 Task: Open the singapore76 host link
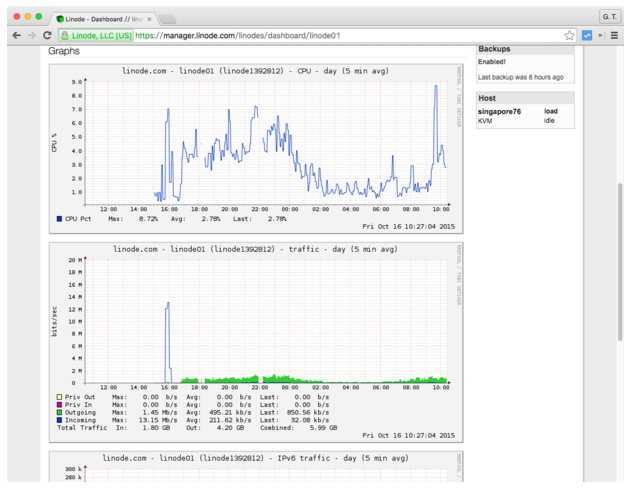tap(499, 111)
